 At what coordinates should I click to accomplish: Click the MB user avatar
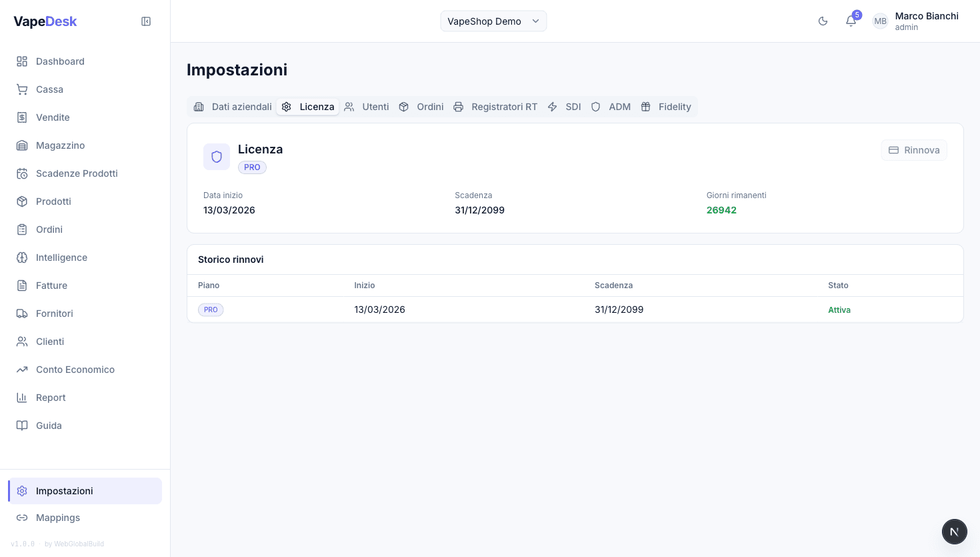(880, 21)
